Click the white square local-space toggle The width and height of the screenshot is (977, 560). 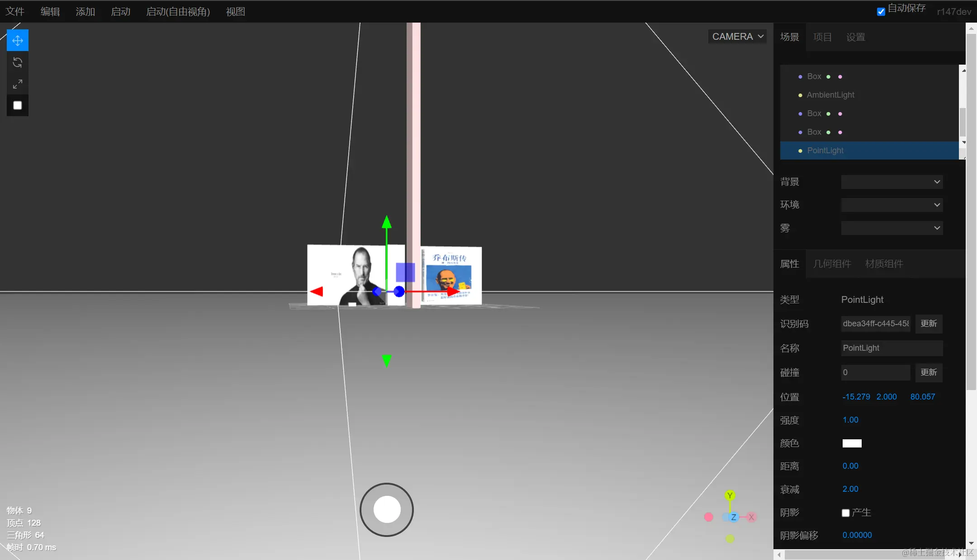(18, 105)
